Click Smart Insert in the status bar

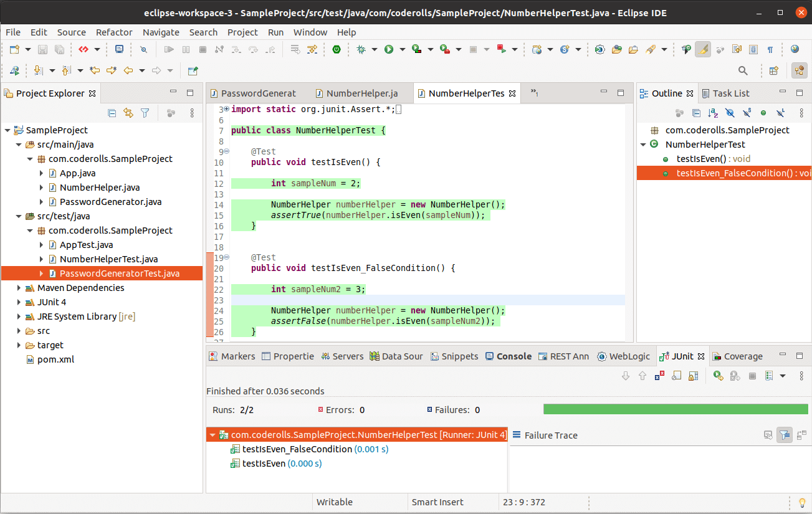437,502
